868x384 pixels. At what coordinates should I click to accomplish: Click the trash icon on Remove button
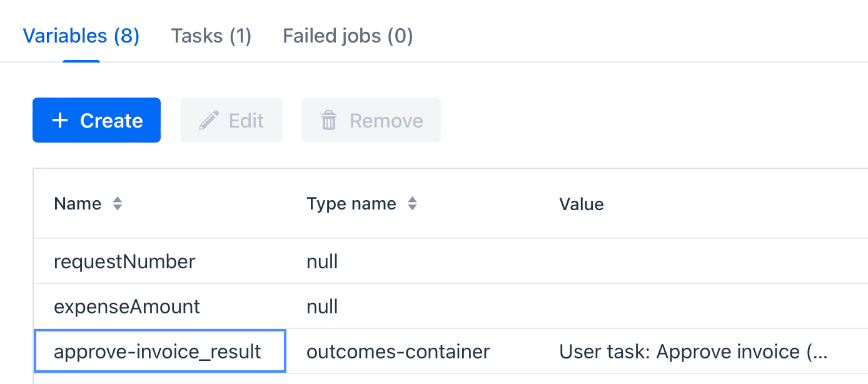pos(329,120)
